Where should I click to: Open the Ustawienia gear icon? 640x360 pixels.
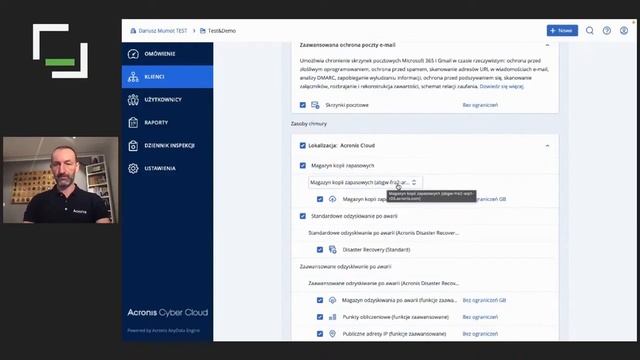pyautogui.click(x=133, y=168)
